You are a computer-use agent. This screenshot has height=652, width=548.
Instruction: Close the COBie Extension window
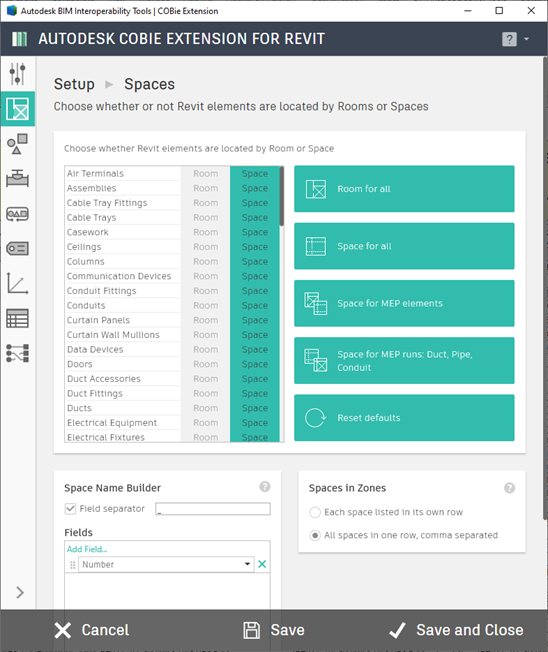coord(531,11)
